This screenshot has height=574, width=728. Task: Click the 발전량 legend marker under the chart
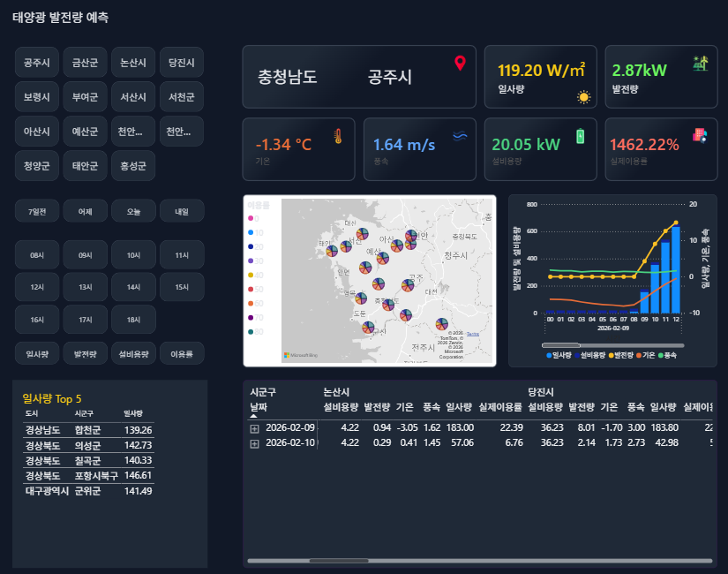click(x=611, y=356)
